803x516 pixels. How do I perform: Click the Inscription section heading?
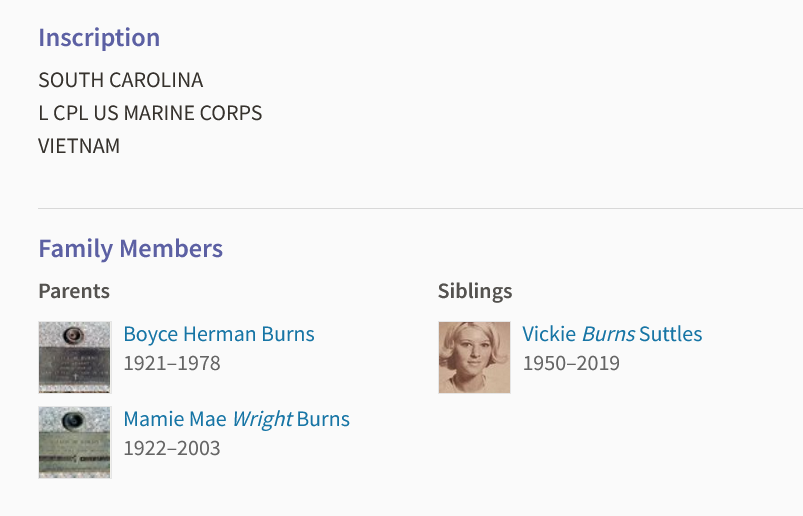click(99, 38)
